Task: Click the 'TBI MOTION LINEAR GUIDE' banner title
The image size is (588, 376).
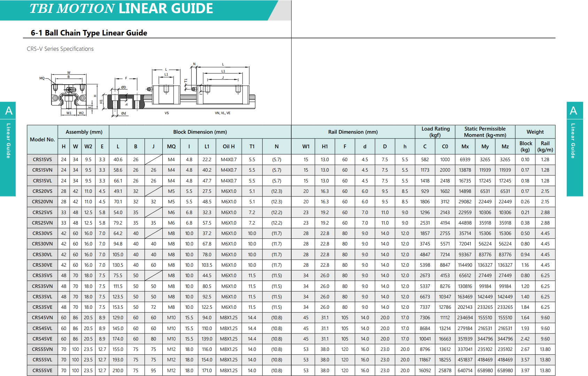Action: pyautogui.click(x=121, y=9)
